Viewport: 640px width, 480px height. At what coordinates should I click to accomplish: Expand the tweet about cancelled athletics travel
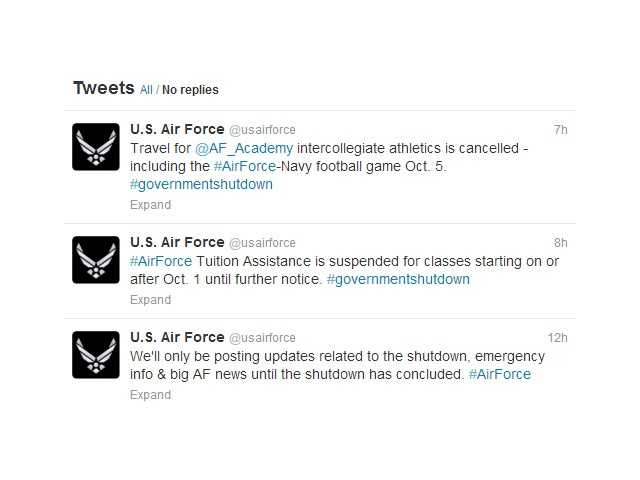coord(150,205)
